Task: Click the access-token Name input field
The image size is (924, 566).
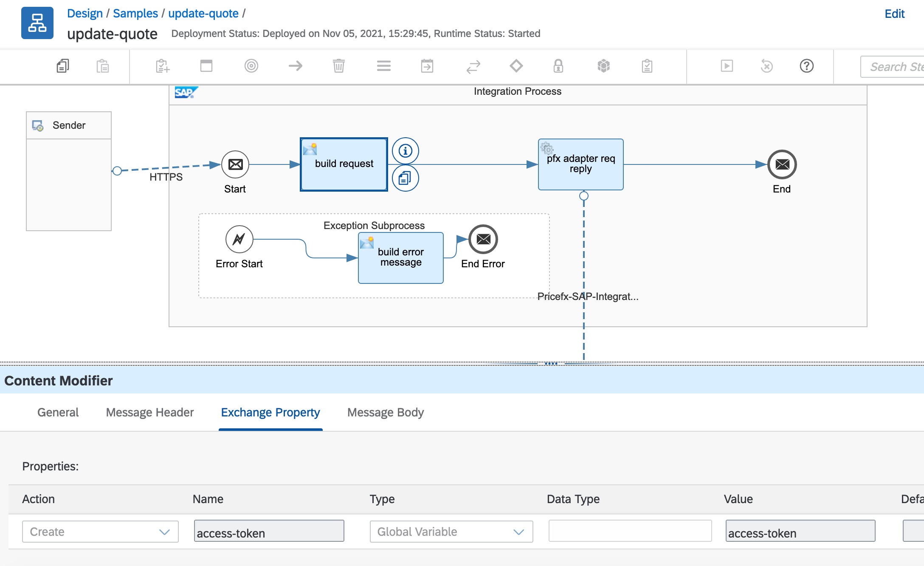Action: tap(269, 532)
